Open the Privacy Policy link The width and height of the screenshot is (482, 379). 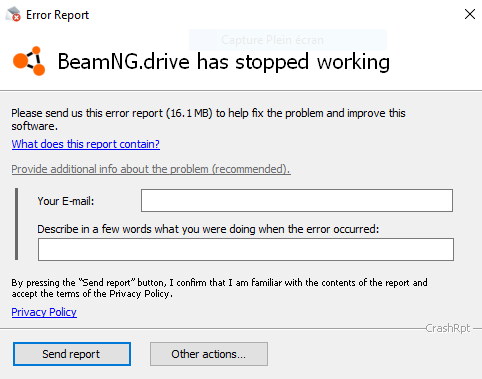[x=44, y=312]
